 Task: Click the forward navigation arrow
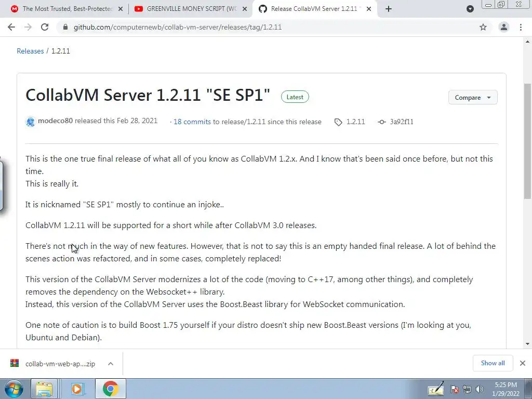(x=28, y=27)
